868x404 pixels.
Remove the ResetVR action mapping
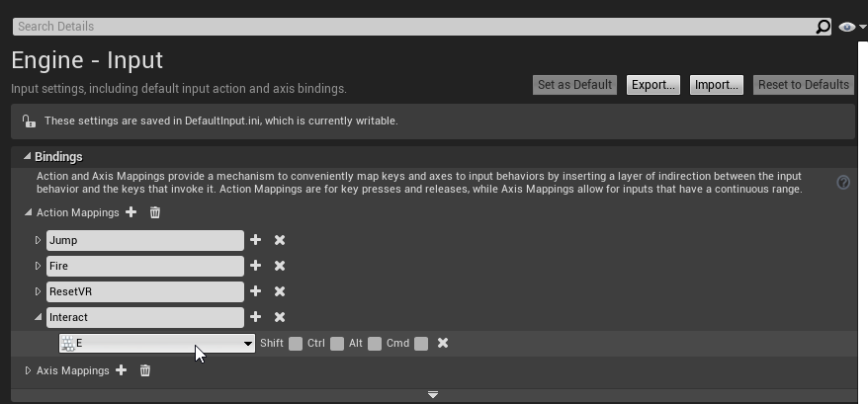tap(280, 291)
